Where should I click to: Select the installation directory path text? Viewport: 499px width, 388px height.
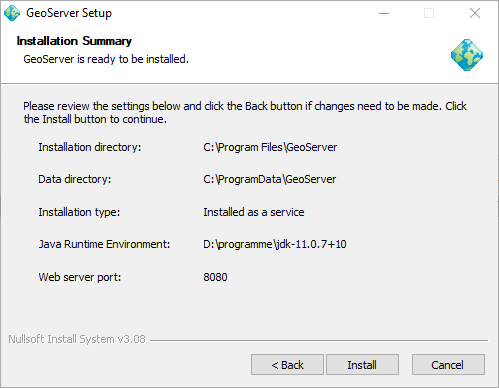(x=270, y=147)
